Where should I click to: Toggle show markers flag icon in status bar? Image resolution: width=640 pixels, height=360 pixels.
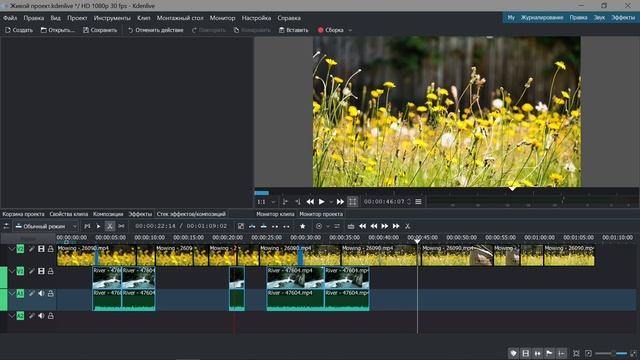point(549,353)
